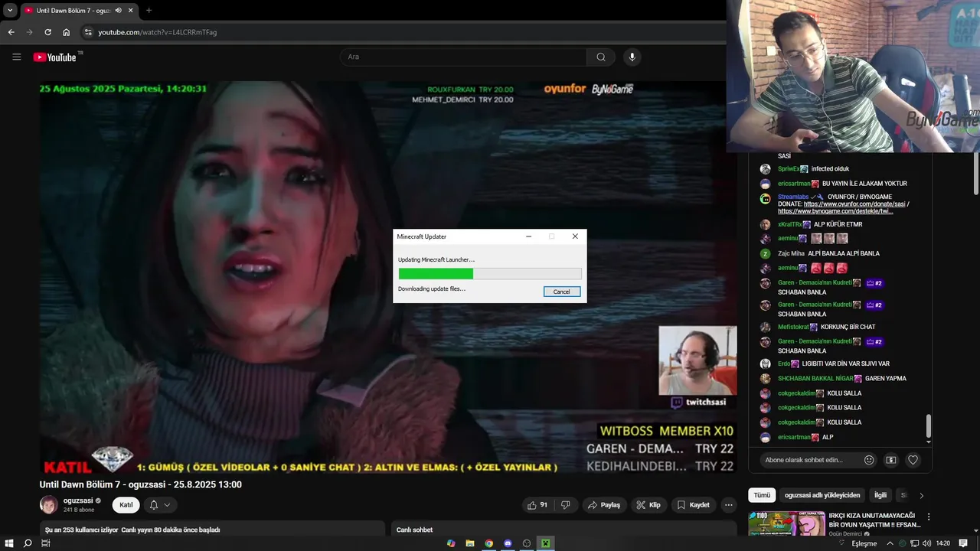
Task: Click Minecraft Updater progress bar
Action: [x=490, y=273]
